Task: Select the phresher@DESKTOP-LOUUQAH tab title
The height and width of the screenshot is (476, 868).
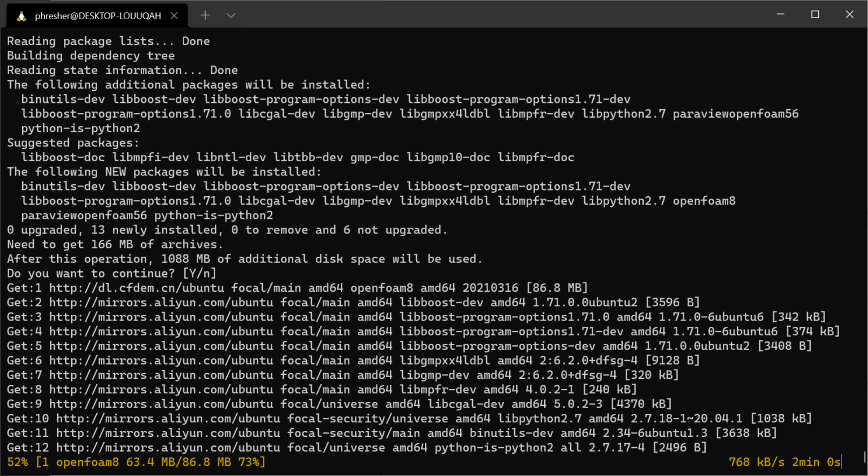Action: coord(98,16)
